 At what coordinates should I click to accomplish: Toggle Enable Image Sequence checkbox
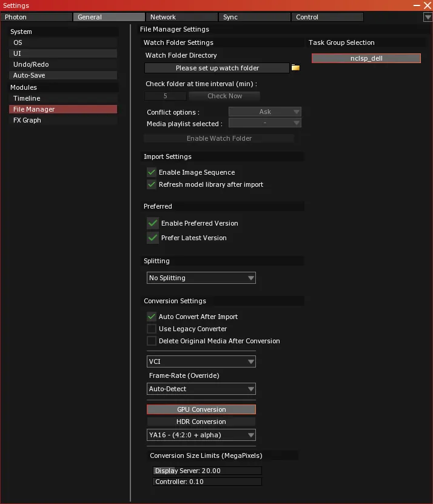pos(152,172)
